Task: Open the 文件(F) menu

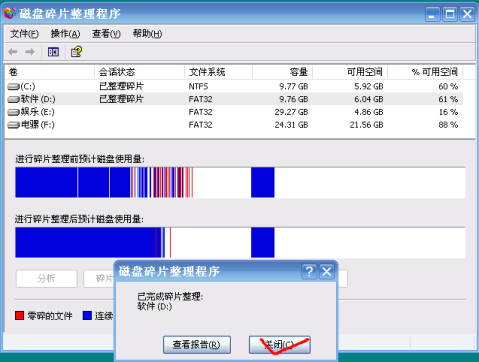Action: click(x=24, y=34)
